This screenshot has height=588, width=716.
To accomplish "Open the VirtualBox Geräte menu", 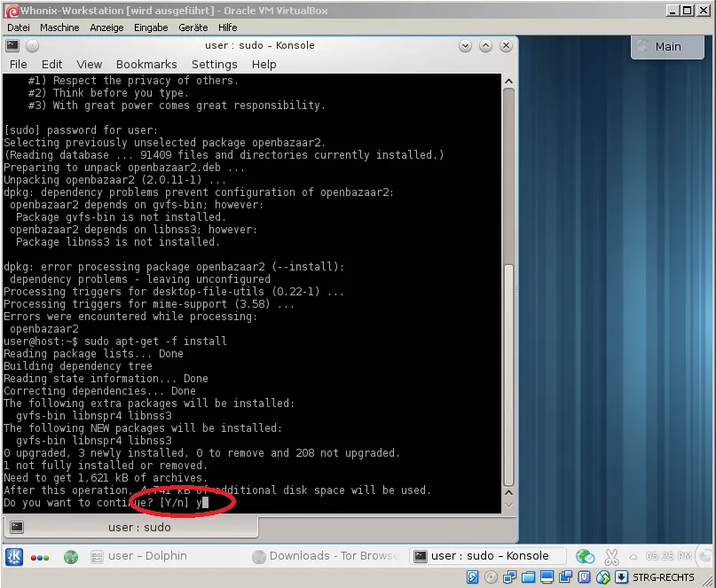I will point(193,27).
